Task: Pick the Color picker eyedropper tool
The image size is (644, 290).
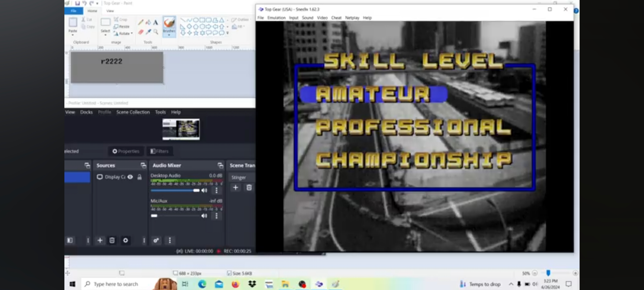Action: (148, 32)
